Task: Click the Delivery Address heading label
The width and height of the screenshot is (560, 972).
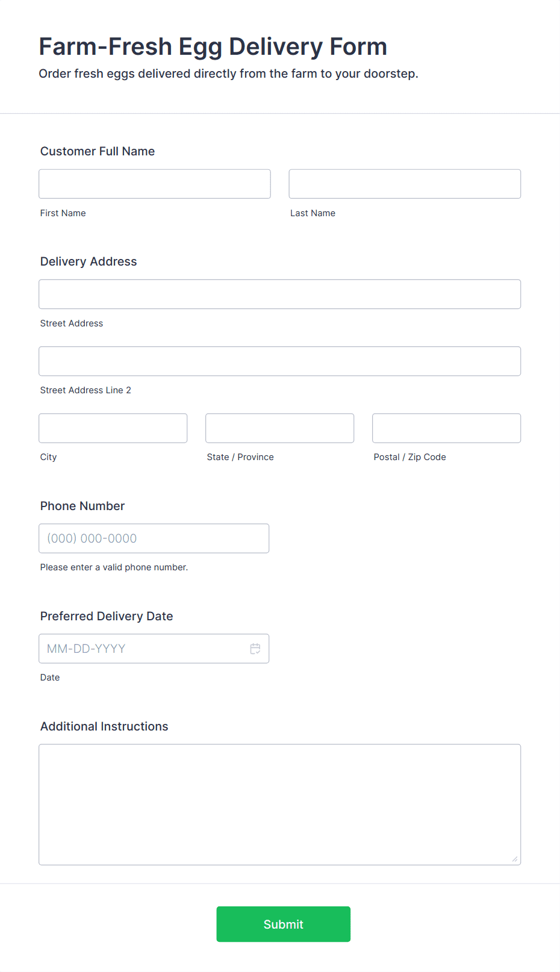Action: pyautogui.click(x=89, y=261)
